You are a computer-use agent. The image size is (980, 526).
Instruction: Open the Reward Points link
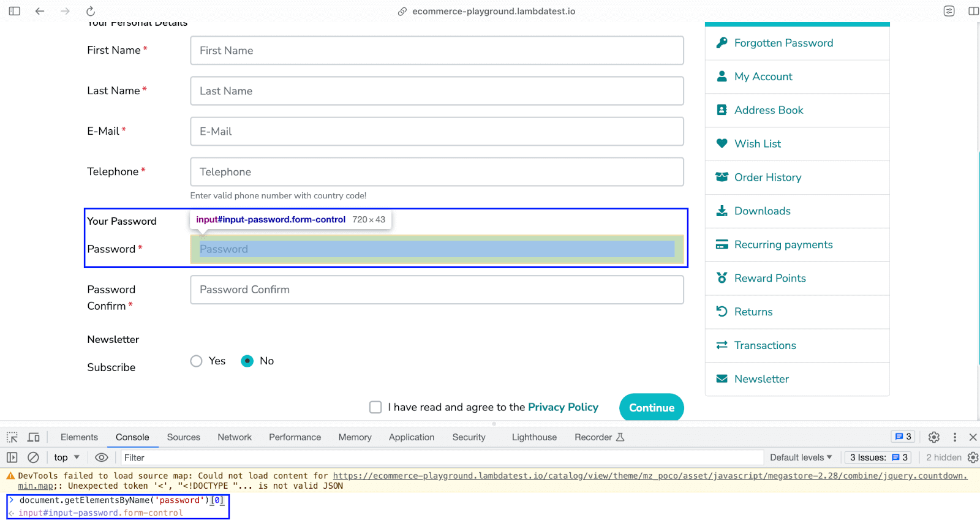(x=770, y=278)
